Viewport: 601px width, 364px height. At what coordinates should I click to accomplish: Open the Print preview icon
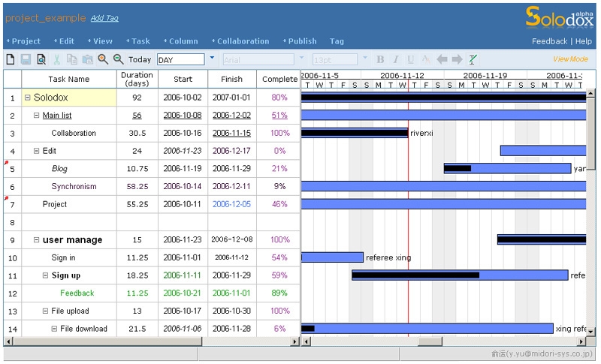tap(41, 59)
